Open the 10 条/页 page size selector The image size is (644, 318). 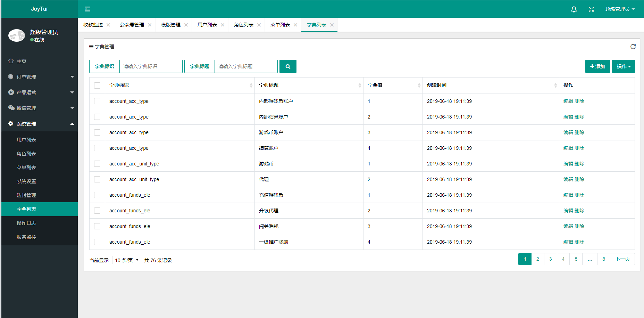point(126,260)
